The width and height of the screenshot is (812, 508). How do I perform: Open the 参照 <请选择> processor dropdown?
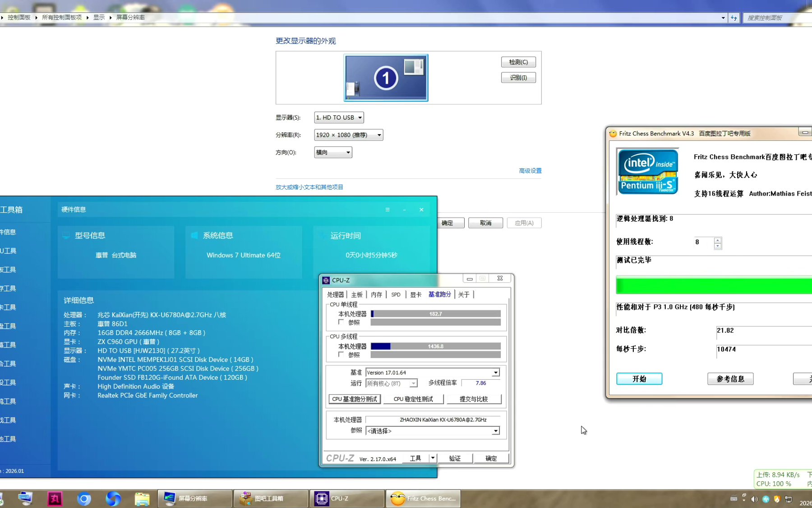tap(433, 431)
